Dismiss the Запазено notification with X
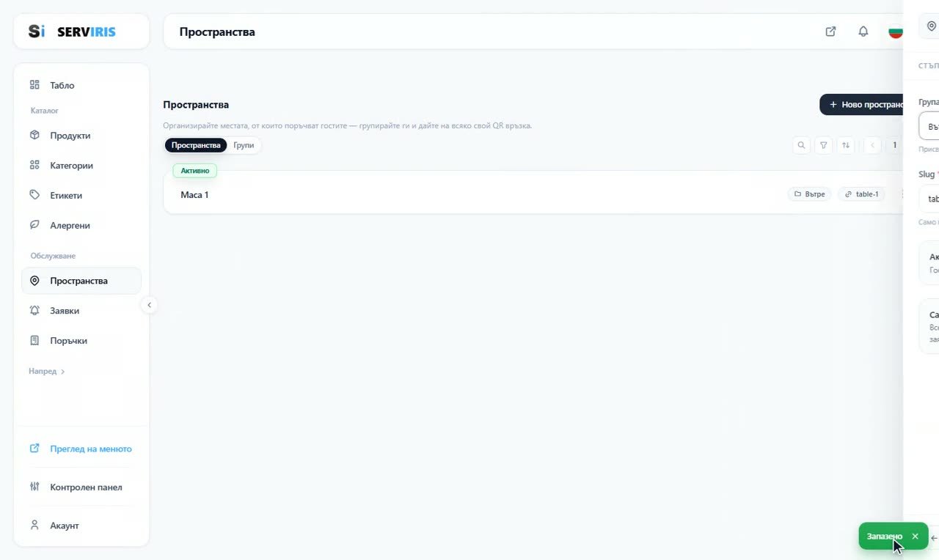The height and width of the screenshot is (560, 939). [915, 537]
